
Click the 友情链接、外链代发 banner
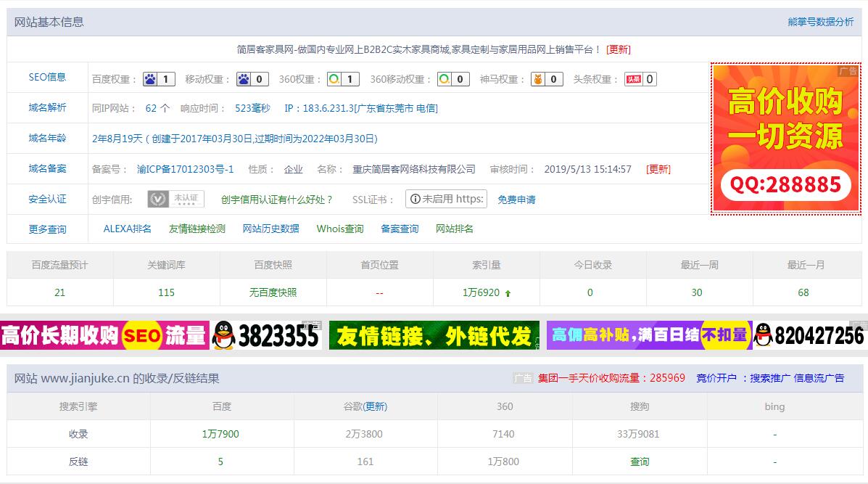coord(434,335)
